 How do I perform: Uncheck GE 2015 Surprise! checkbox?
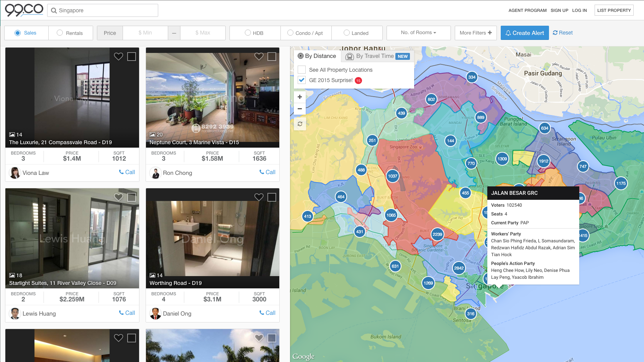coord(302,80)
